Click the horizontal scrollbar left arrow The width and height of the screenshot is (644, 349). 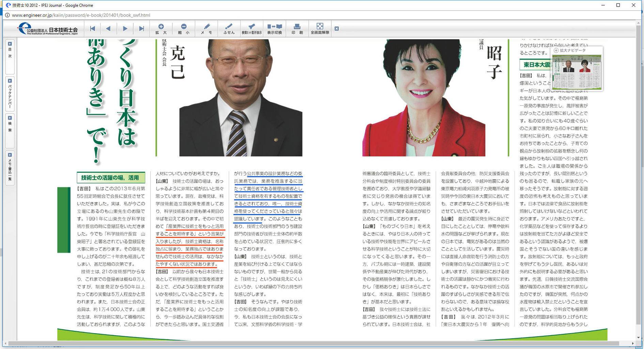[x=5, y=343]
